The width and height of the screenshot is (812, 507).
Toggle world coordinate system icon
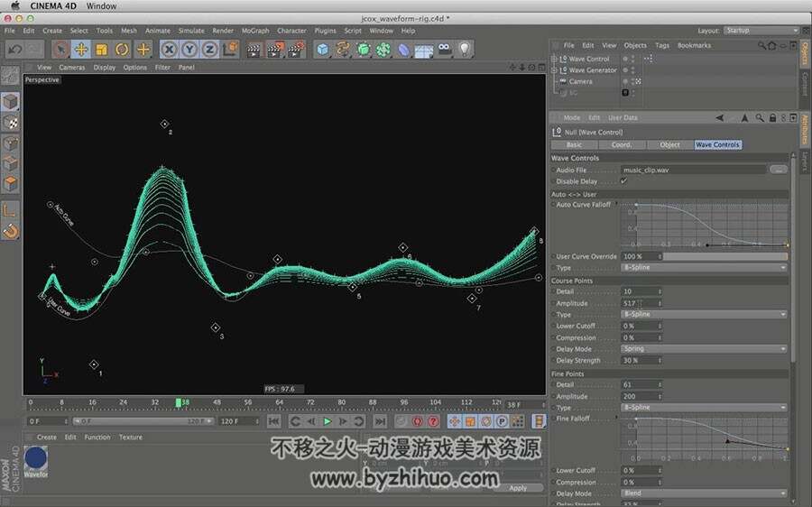[x=230, y=50]
